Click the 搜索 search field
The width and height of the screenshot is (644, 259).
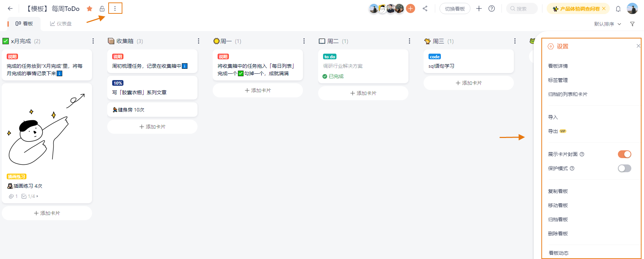(x=522, y=9)
